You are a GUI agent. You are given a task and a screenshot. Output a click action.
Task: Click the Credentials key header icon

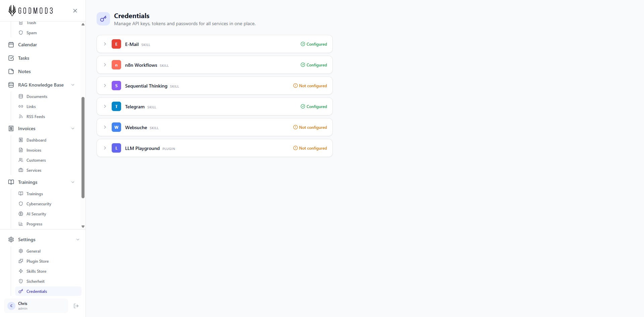103,19
